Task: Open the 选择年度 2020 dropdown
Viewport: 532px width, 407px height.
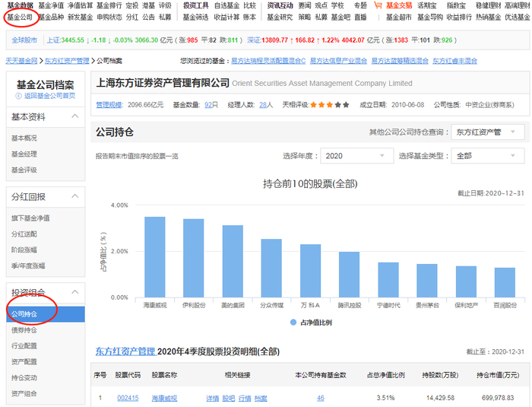Action: click(x=357, y=156)
